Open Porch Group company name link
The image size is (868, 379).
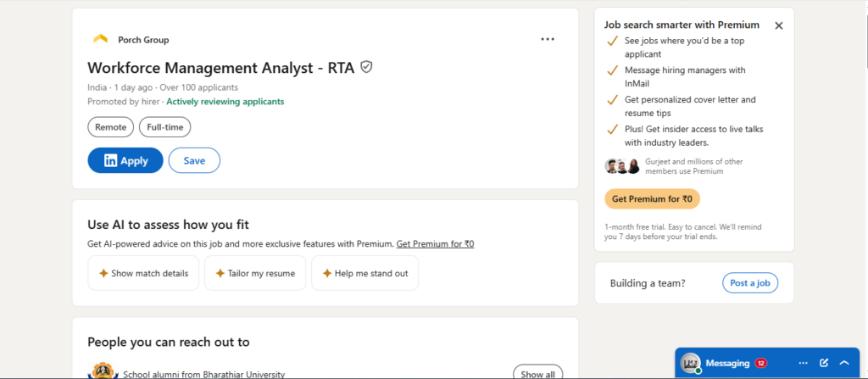[x=143, y=40]
